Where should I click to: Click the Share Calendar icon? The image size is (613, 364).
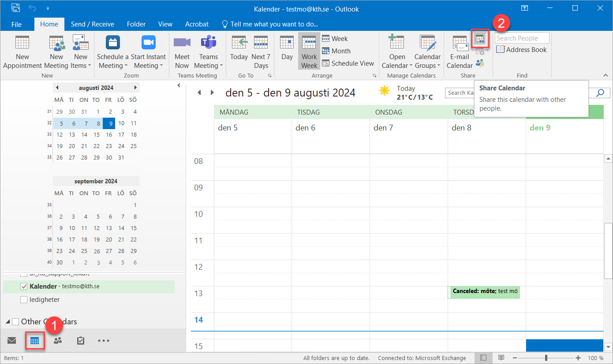(x=480, y=39)
